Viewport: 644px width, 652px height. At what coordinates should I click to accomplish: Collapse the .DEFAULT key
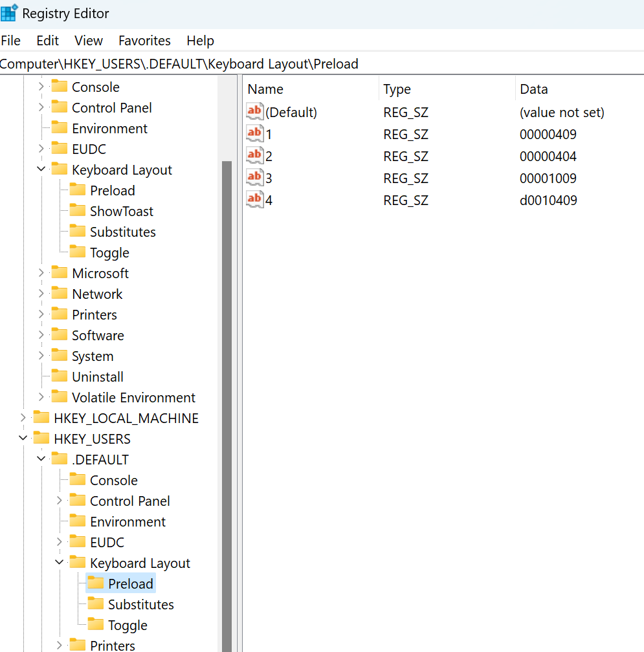[41, 459]
